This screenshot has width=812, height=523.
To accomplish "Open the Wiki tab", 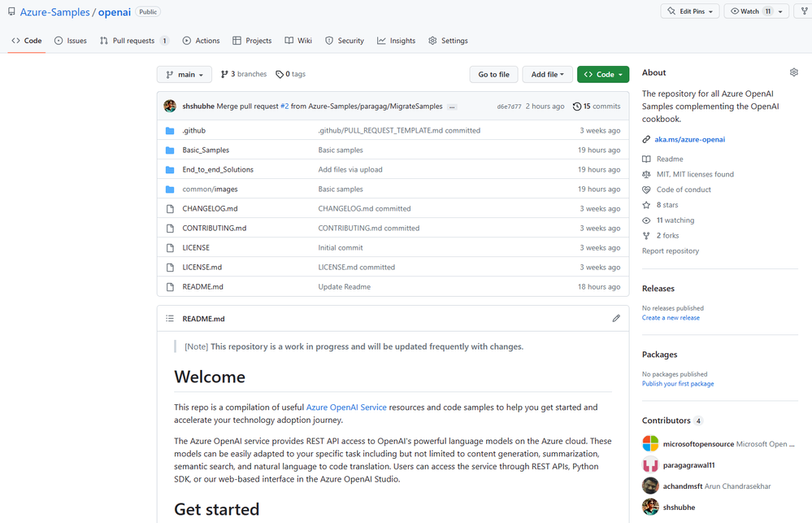I will pos(298,41).
